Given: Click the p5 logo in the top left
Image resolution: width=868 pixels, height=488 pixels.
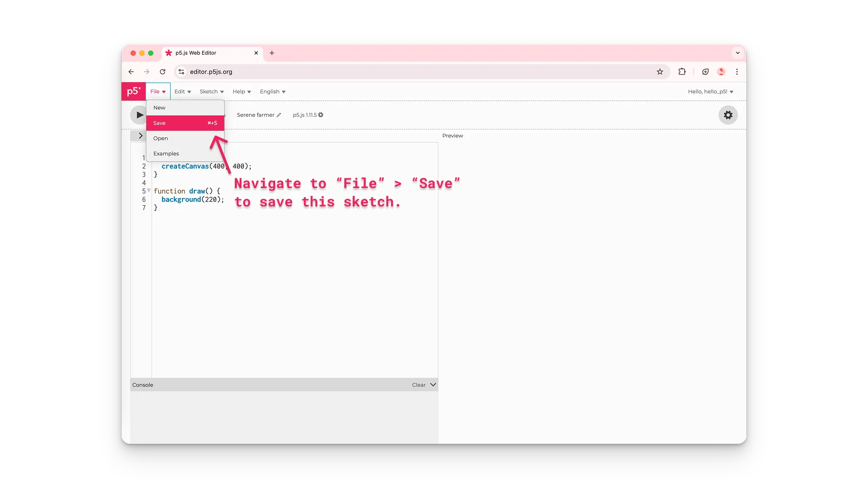Looking at the screenshot, I should point(133,91).
